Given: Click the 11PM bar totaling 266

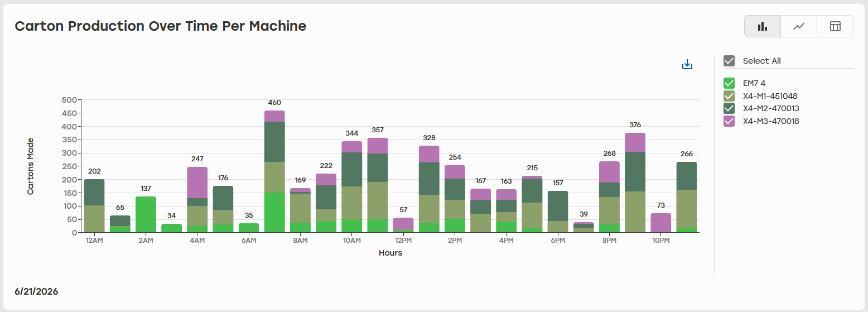Looking at the screenshot, I should (x=687, y=197).
